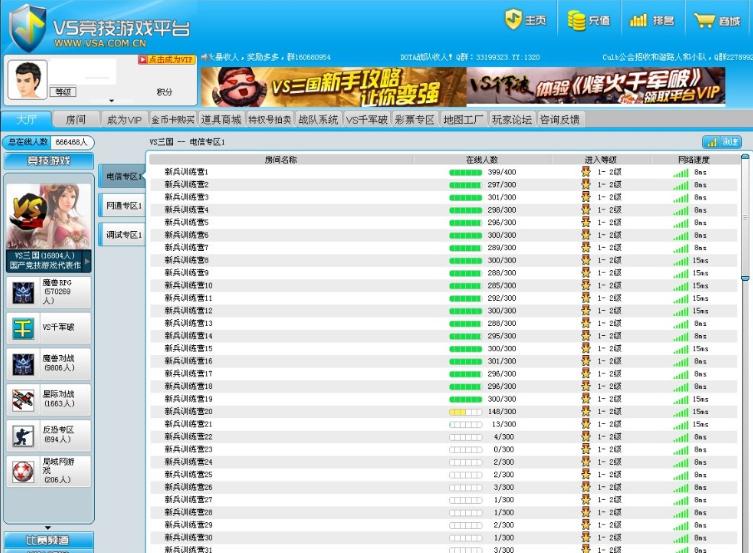Viewport: 753px width, 553px height.
Task: Open the 道具商城 tab
Action: pos(221,120)
